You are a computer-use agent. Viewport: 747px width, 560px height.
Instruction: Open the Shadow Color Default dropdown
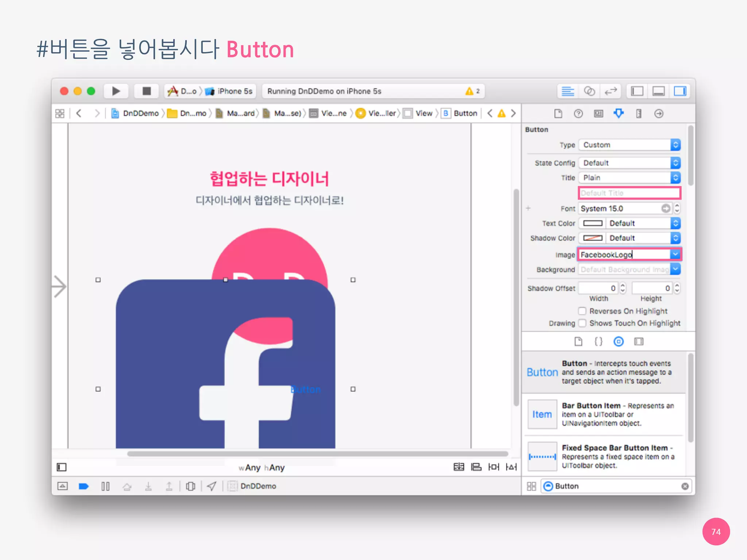pos(643,238)
